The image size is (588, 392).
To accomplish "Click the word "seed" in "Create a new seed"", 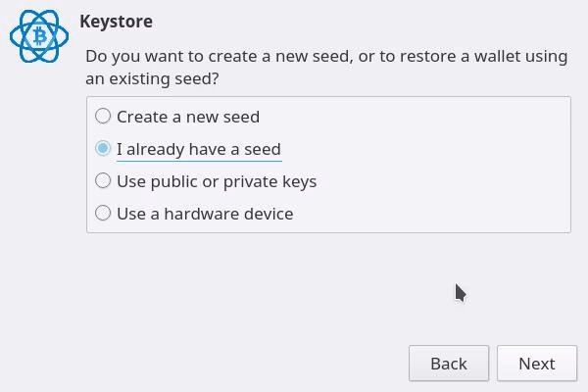I will (x=240, y=117).
